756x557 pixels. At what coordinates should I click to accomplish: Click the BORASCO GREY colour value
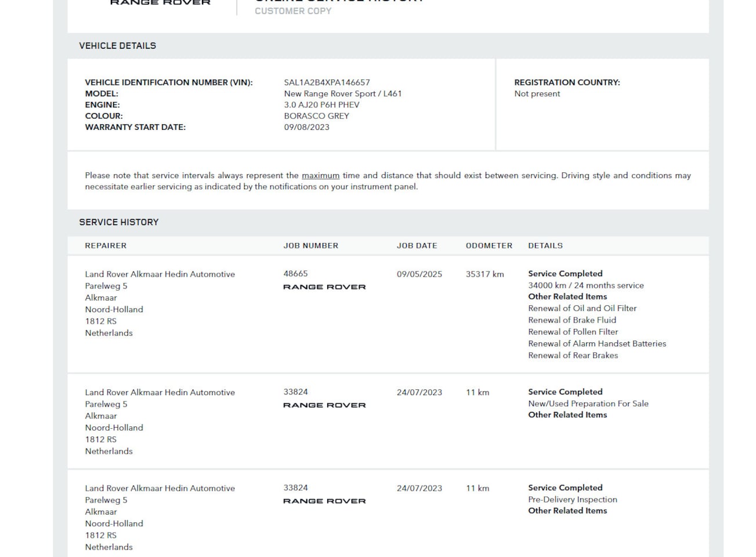click(316, 116)
